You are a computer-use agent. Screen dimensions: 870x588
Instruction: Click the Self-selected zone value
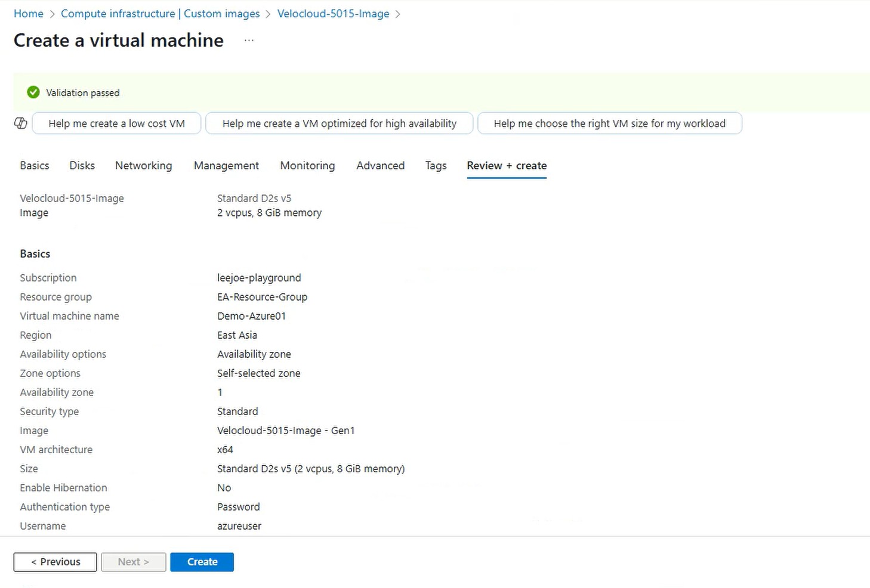259,373
